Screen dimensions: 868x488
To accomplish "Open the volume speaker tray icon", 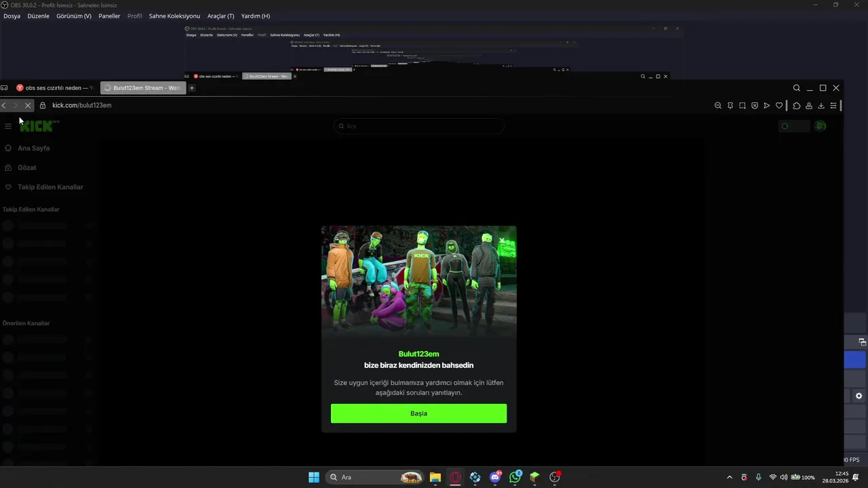I will [784, 477].
